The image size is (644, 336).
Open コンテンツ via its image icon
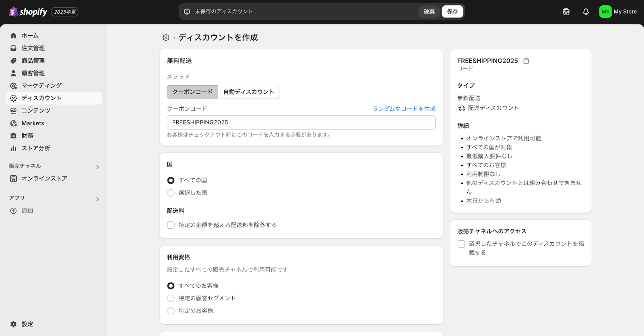click(x=13, y=111)
